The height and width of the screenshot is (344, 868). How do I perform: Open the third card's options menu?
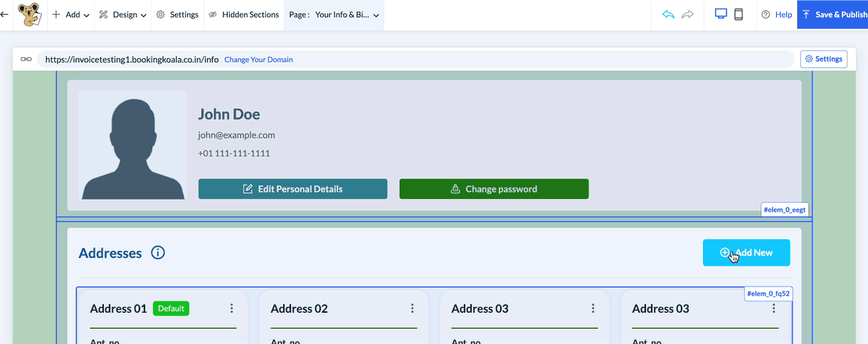click(593, 308)
